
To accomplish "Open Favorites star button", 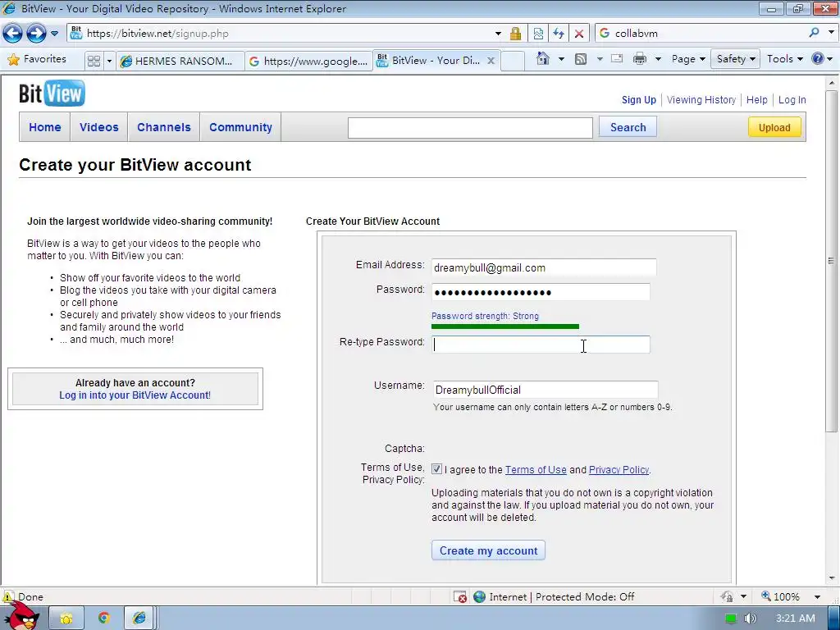I will click(37, 59).
